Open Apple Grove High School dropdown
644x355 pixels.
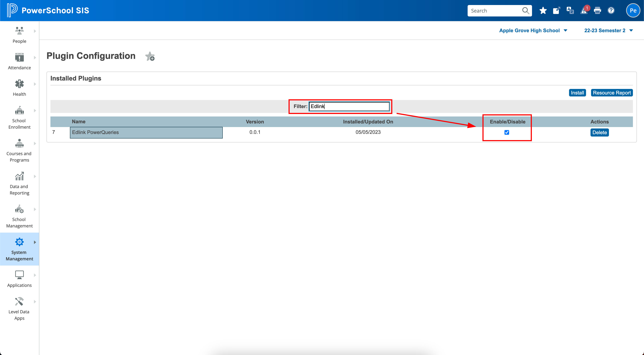(x=533, y=30)
